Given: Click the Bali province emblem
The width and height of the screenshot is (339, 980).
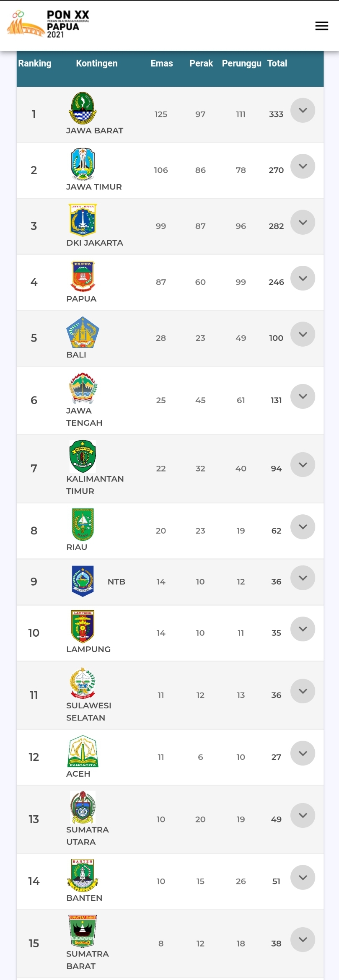Looking at the screenshot, I should (83, 332).
